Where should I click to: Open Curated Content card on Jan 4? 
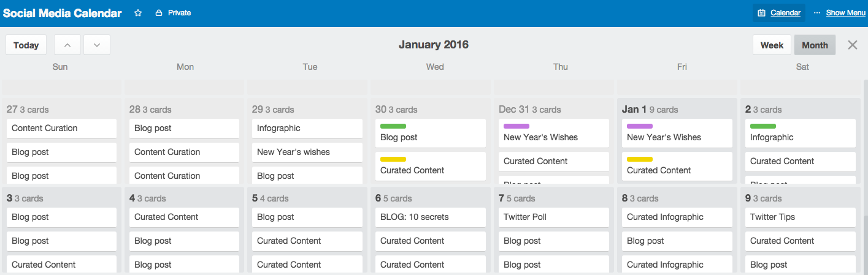point(184,217)
